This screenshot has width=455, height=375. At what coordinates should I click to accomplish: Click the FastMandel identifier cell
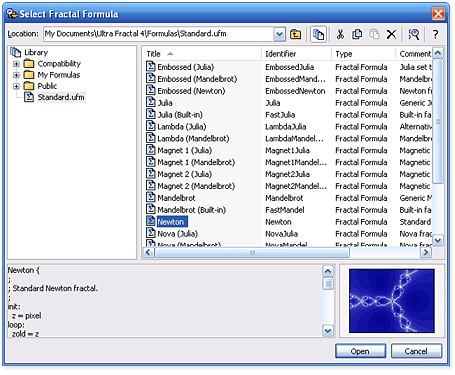tap(285, 210)
